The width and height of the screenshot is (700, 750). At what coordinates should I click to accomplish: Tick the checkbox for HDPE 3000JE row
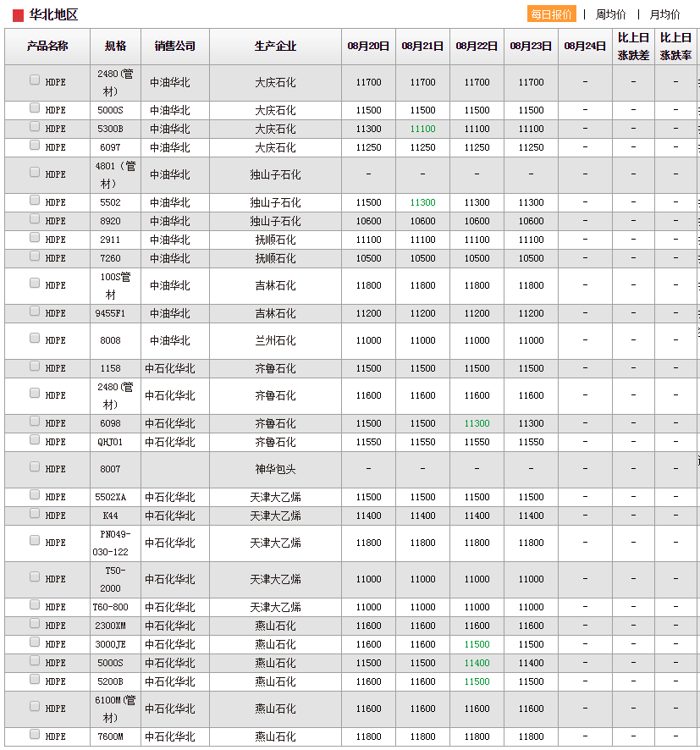pyautogui.click(x=35, y=642)
